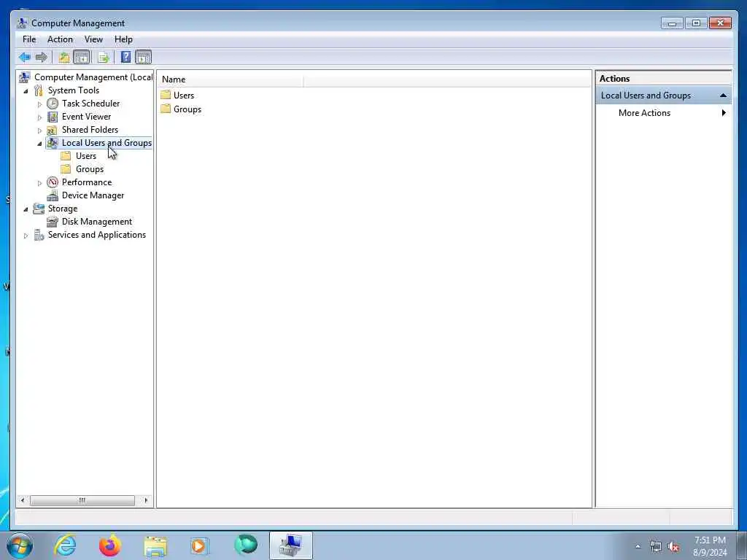Click the Forward arrow toolbar icon

42,58
